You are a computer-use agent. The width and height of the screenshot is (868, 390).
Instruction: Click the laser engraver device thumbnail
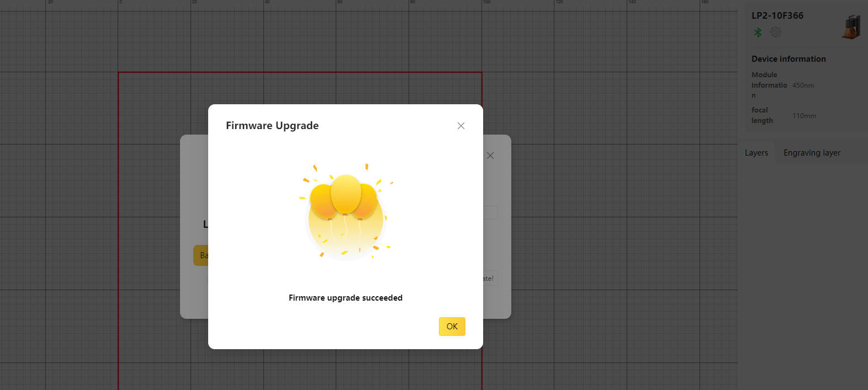point(851,26)
